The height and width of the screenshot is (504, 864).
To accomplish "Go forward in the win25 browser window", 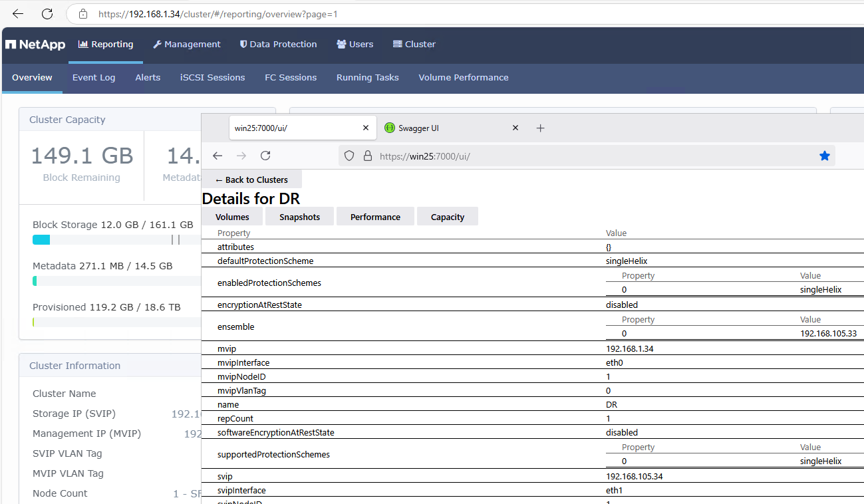I will click(x=241, y=156).
